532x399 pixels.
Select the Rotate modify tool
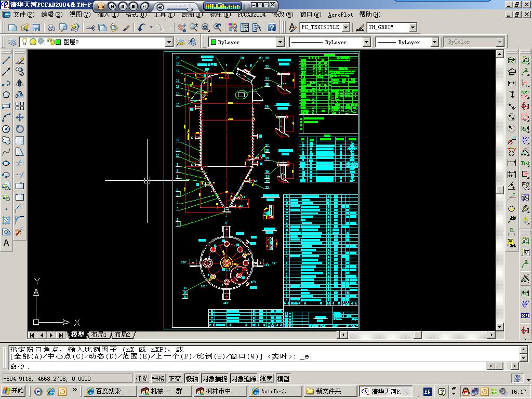pos(20,129)
